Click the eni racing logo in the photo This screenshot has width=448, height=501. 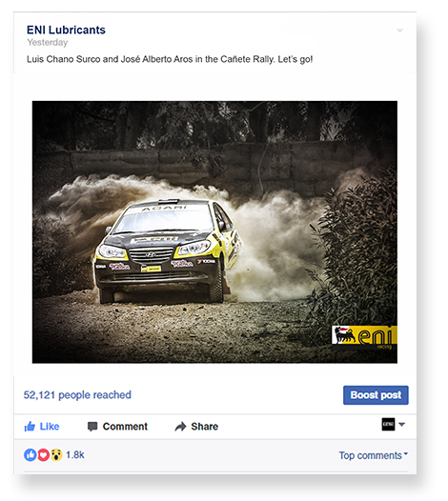point(364,337)
